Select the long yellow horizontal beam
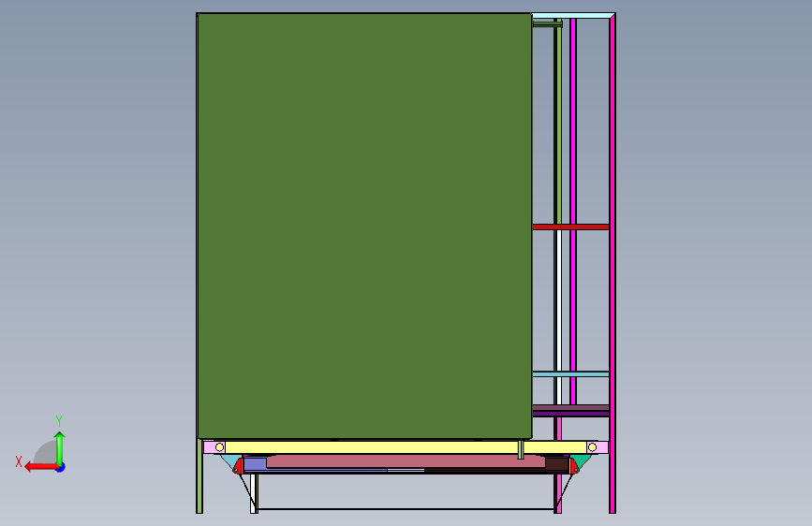The image size is (812, 526). click(406, 447)
